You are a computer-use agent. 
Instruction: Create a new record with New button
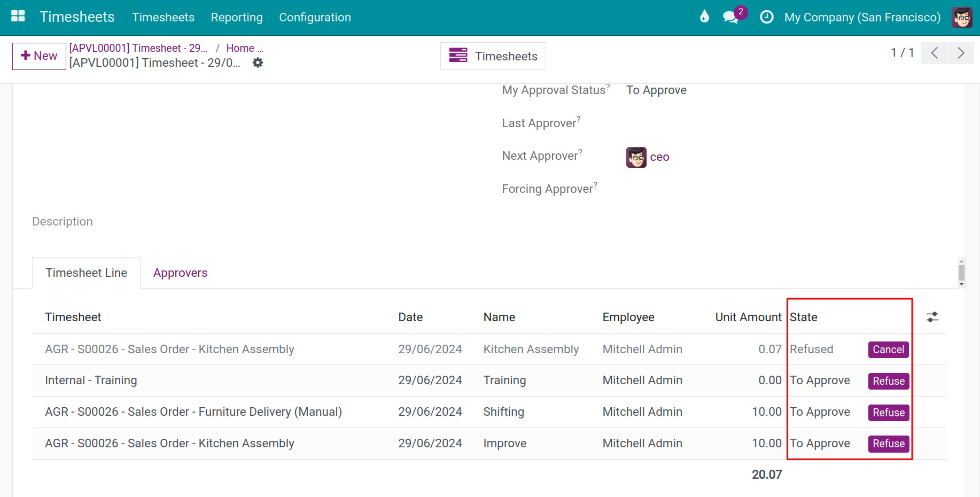click(x=39, y=56)
